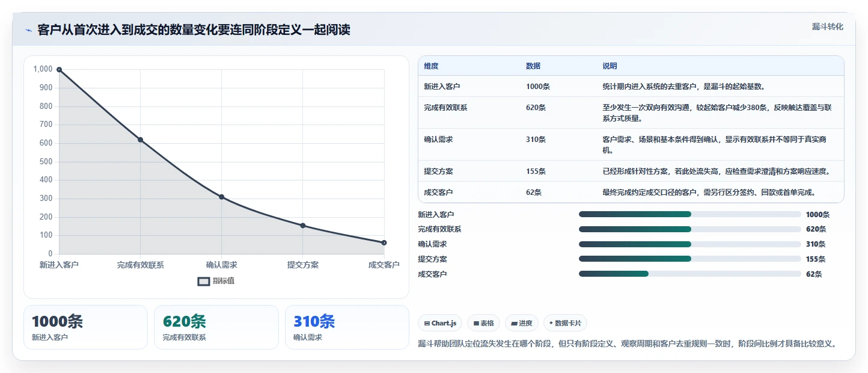
Task: Click the 确认需求 data point on chart
Action: (222, 197)
